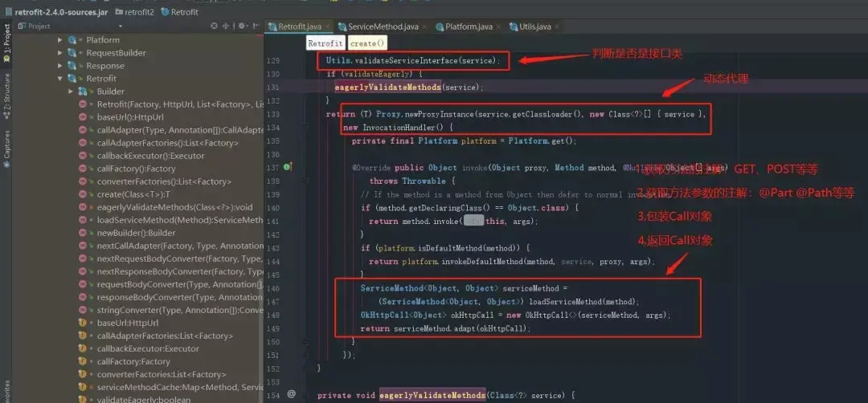Click the method icon beside baseUrl():HttpUrl
868x403 pixels.
click(x=83, y=117)
